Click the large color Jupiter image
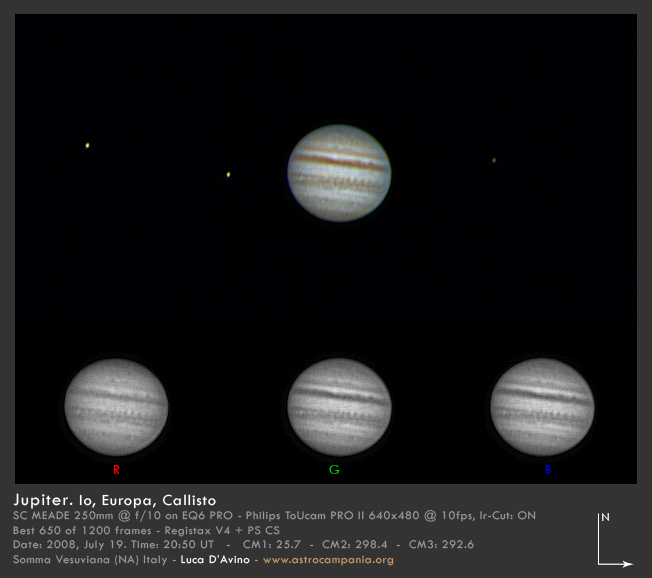The image size is (652, 578). [x=339, y=173]
